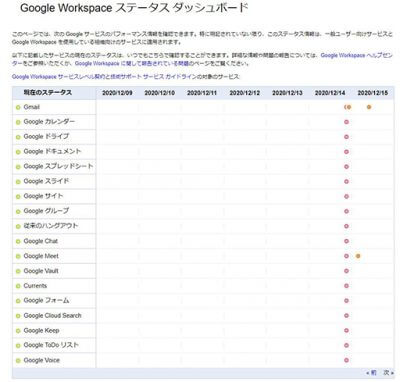Click the 2020/12/11 column header
400x382 pixels.
click(202, 93)
